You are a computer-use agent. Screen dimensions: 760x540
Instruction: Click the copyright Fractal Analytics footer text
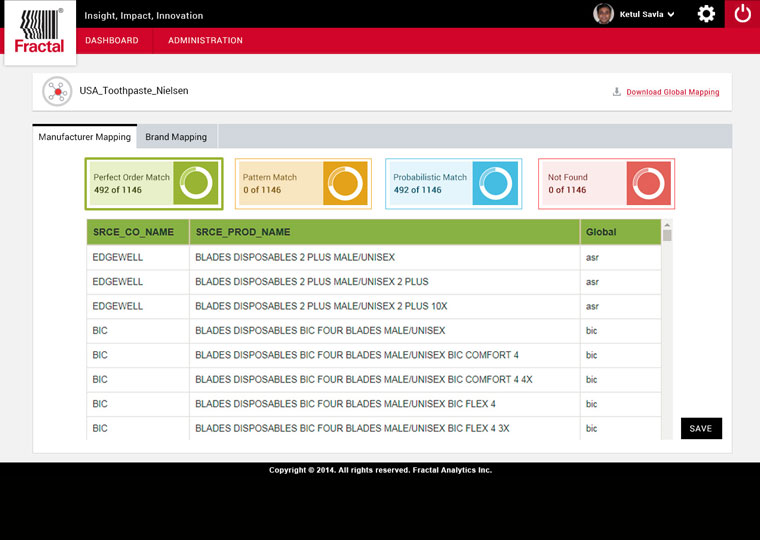pyautogui.click(x=380, y=470)
